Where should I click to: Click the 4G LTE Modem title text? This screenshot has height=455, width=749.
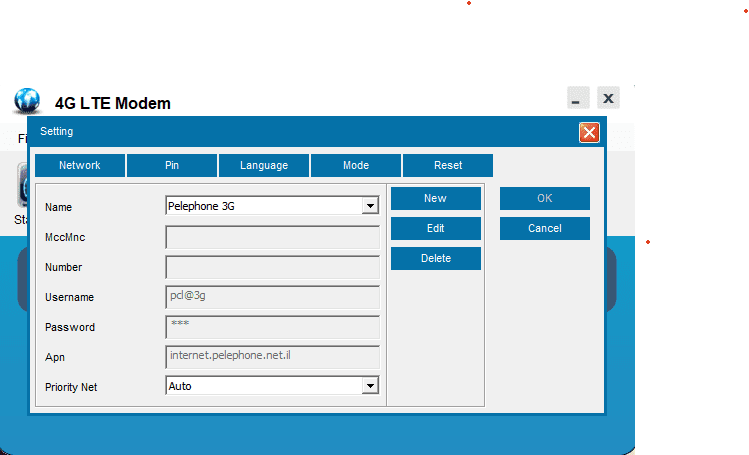113,103
